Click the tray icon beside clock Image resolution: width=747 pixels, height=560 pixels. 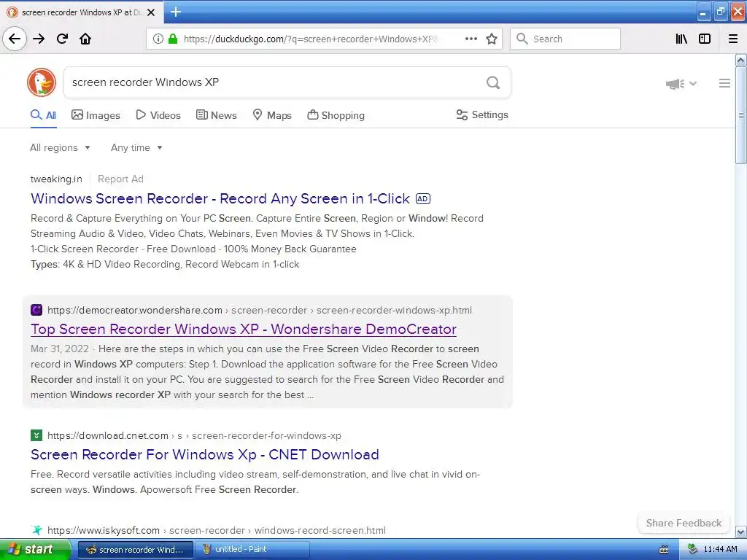[693, 549]
